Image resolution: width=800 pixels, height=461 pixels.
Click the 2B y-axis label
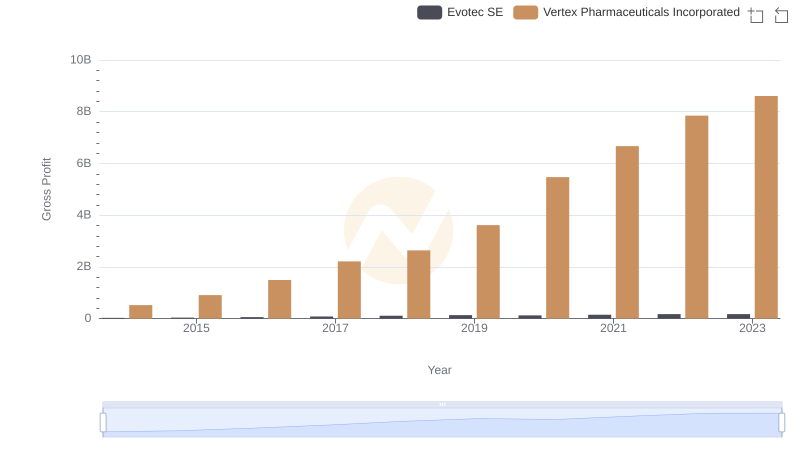[x=84, y=266]
